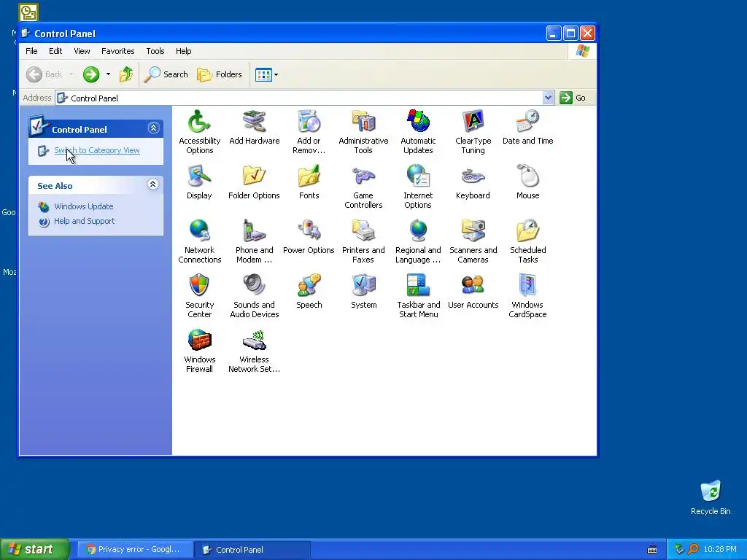The image size is (747, 560).
Task: Click the Up folder toolbar button
Action: pos(126,74)
